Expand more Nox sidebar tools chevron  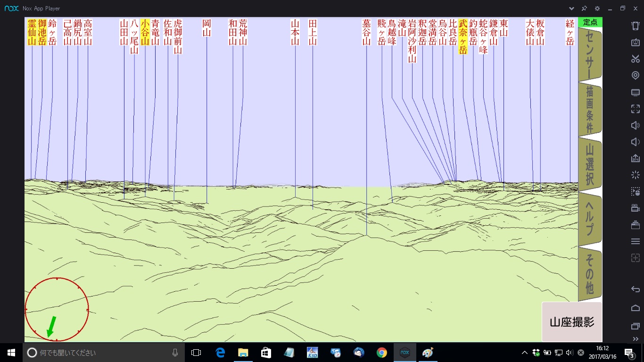pos(635,339)
